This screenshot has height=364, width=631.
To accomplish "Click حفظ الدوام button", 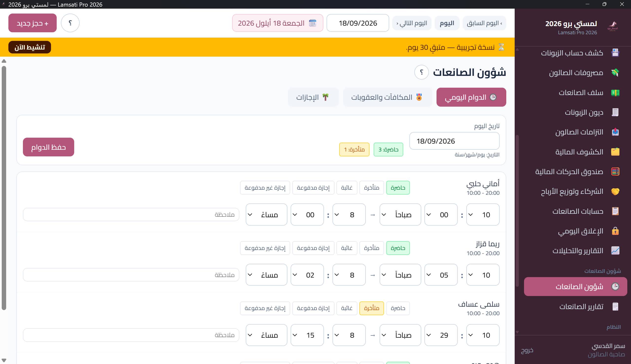I will coord(49,147).
